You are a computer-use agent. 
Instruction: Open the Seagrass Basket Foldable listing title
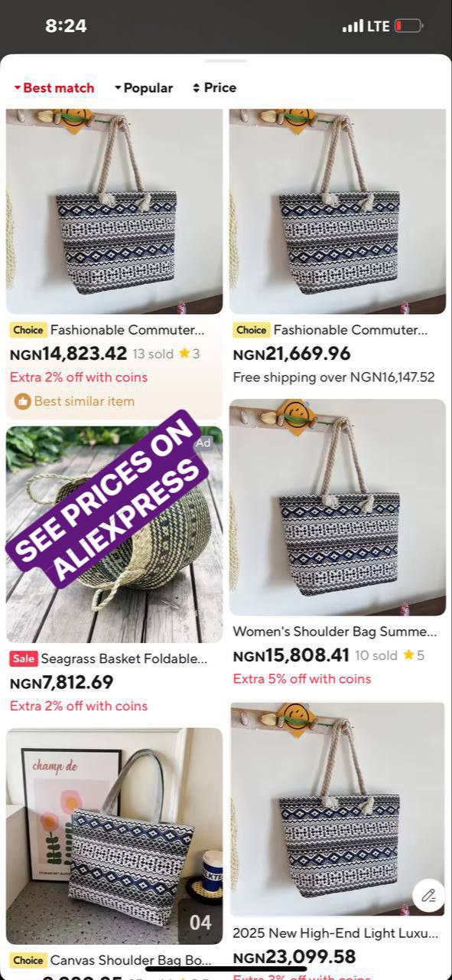pos(124,658)
